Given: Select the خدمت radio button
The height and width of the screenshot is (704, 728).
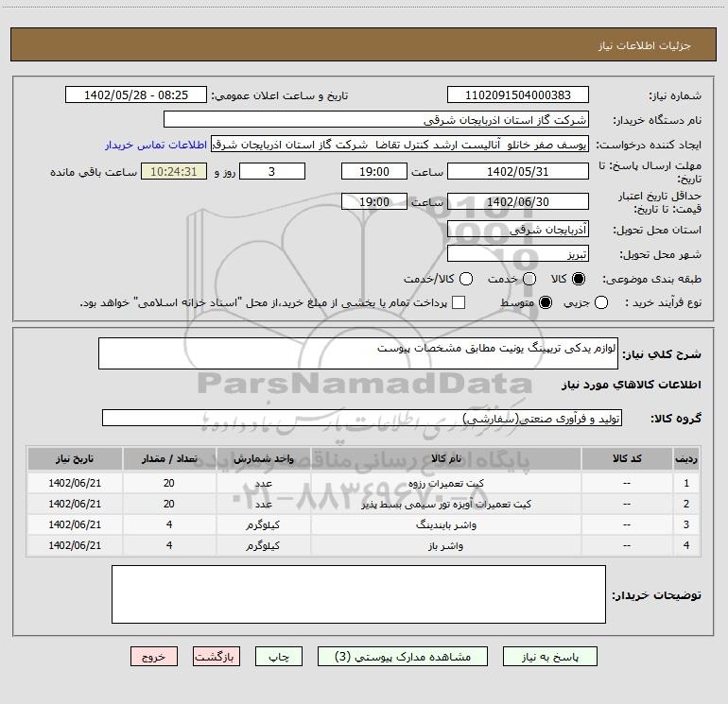Looking at the screenshot, I should 529,279.
